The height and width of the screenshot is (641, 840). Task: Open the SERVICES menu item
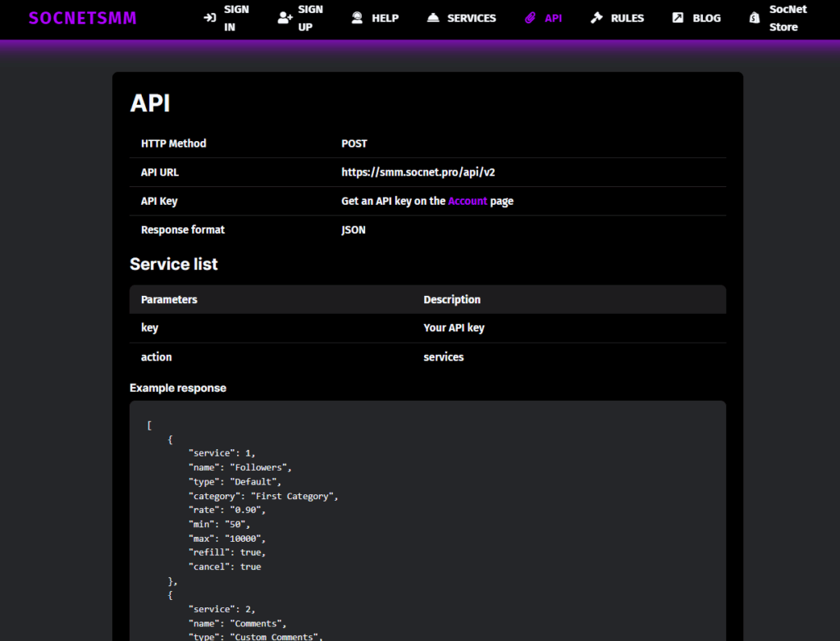tap(471, 18)
